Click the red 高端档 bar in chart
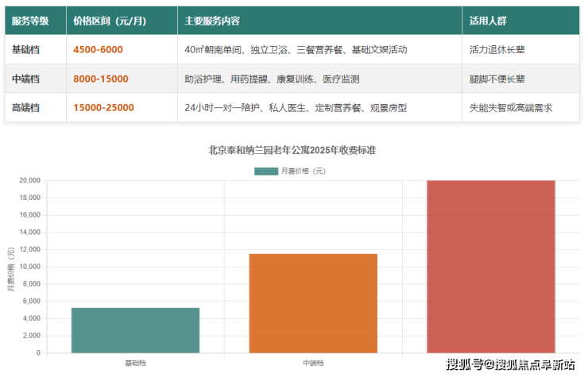 tap(490, 267)
